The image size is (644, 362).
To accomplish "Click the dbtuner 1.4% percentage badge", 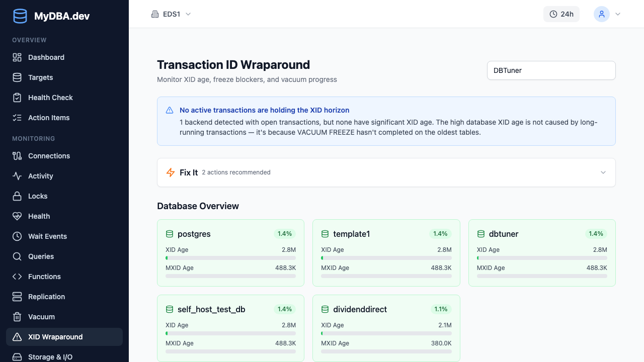I will pos(596,234).
